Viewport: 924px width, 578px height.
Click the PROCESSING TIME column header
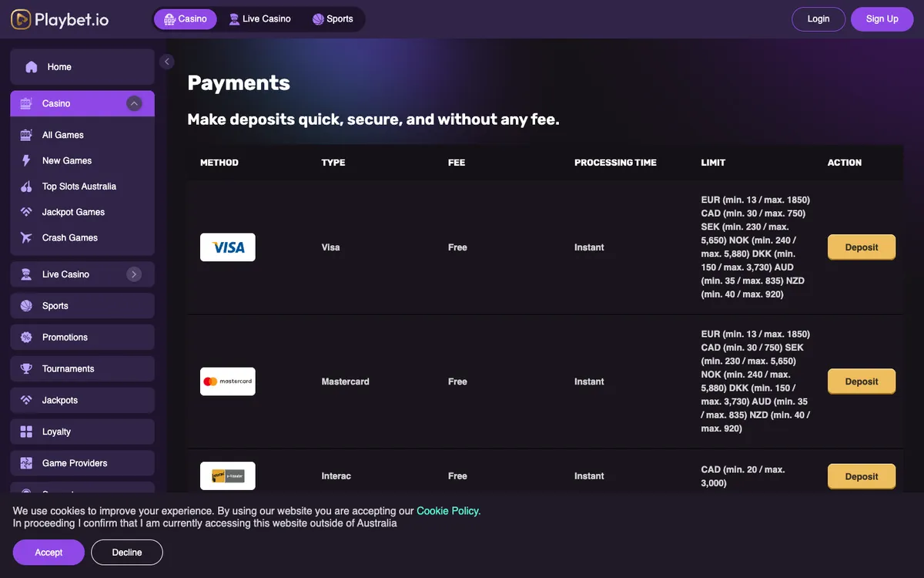tap(615, 163)
